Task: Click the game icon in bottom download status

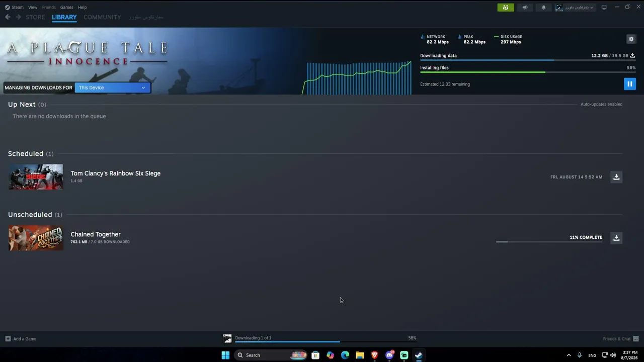Action: pos(227,339)
